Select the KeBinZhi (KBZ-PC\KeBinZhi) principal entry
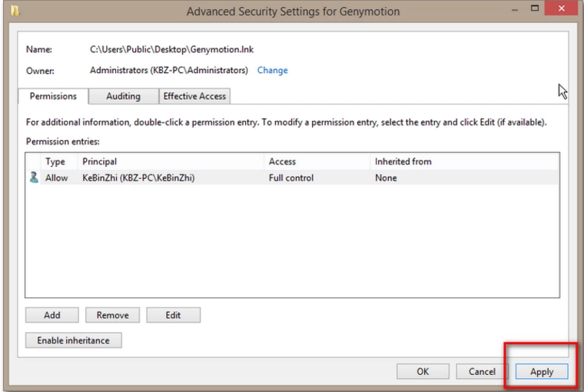 [x=138, y=178]
